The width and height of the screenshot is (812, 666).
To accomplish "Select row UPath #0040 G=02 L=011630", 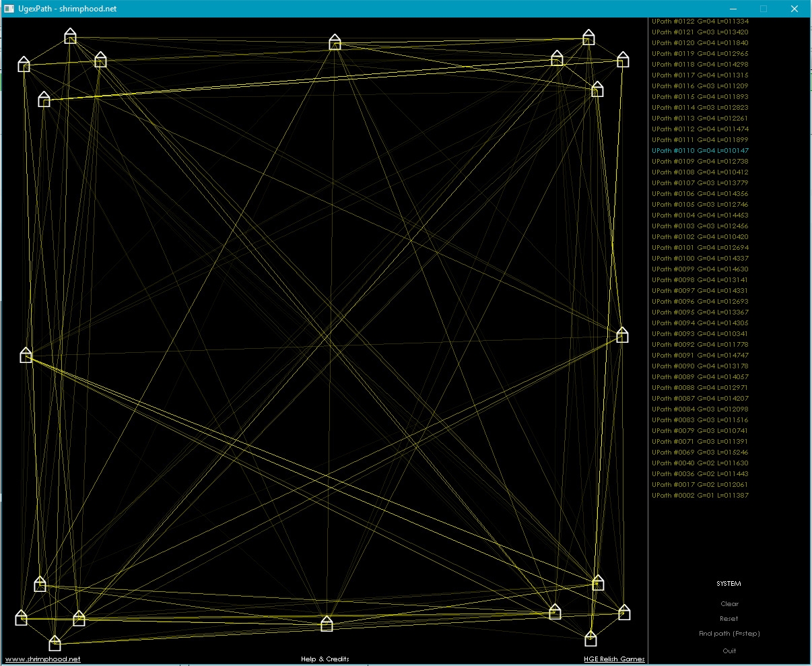I will pyautogui.click(x=700, y=463).
